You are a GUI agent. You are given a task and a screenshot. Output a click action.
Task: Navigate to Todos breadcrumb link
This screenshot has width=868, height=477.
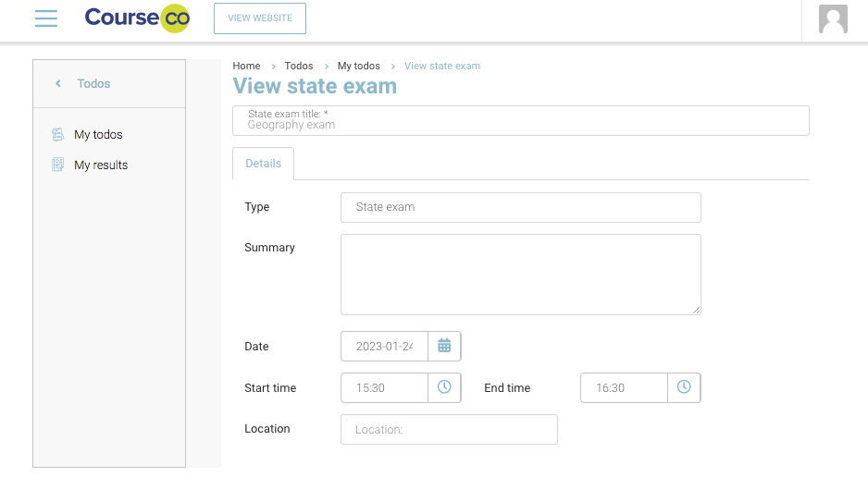[299, 66]
